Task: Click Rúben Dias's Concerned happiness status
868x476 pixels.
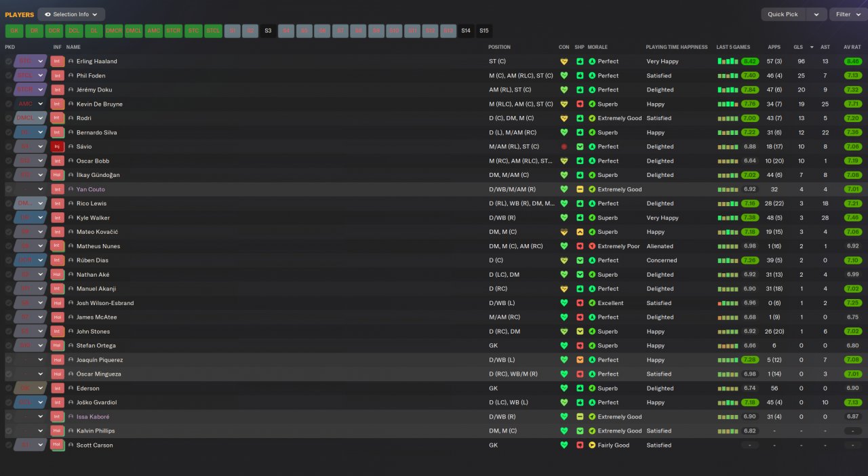Action: tap(662, 260)
